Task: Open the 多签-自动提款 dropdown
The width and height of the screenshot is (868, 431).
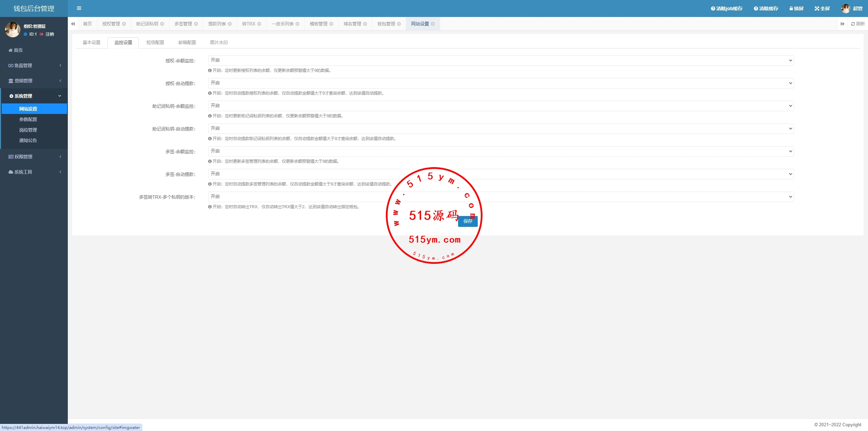Action: click(500, 174)
